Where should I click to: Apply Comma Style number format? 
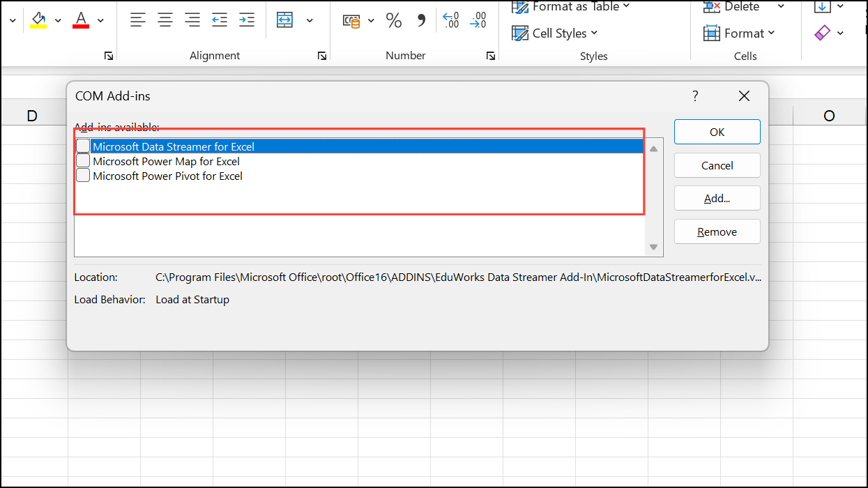(421, 21)
